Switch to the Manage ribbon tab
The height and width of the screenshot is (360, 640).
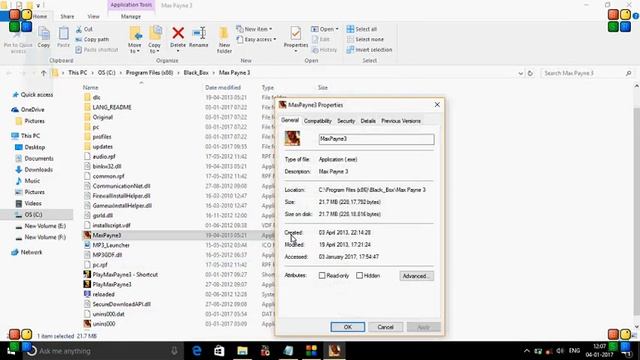pos(131,16)
